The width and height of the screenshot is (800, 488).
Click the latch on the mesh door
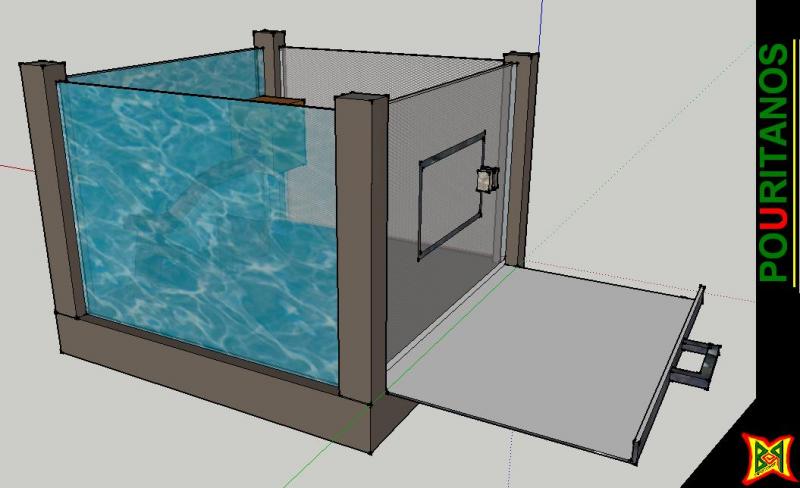pos(487,180)
